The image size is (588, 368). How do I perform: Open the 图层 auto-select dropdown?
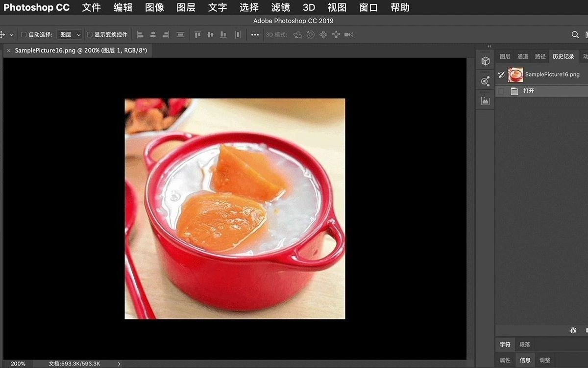click(x=69, y=34)
